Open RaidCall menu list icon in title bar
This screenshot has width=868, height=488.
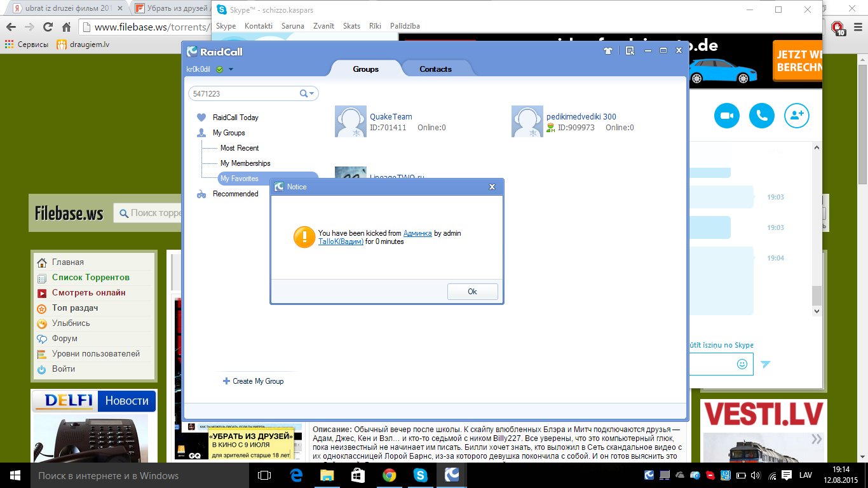[x=630, y=51]
